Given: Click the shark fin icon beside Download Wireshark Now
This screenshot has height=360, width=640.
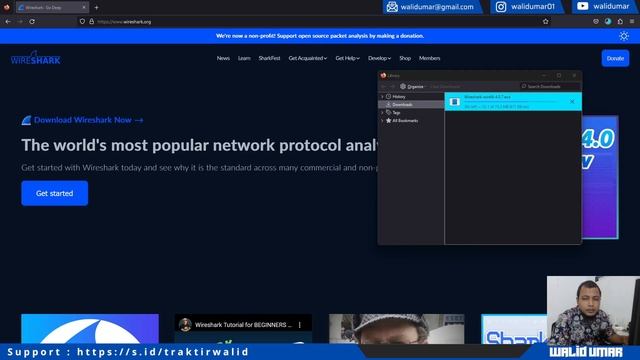Looking at the screenshot, I should (x=26, y=120).
